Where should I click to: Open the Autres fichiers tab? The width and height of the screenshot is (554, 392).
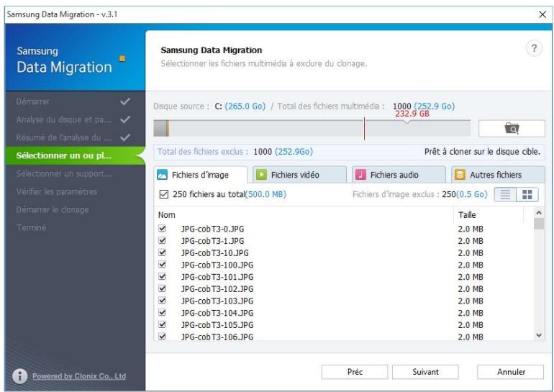click(x=498, y=175)
